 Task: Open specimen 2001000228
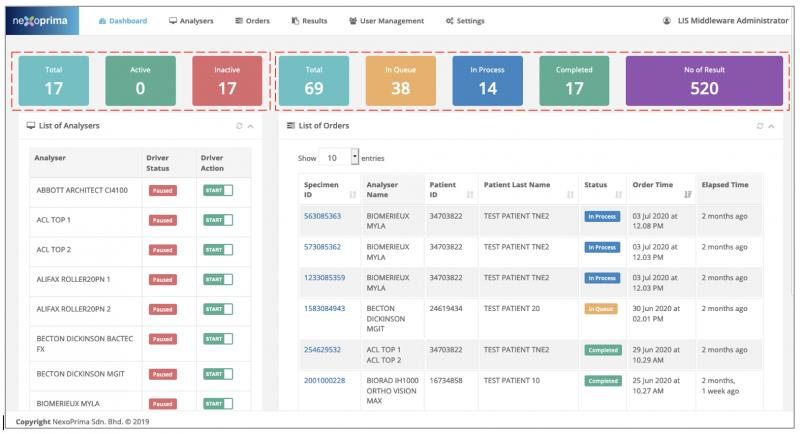(324, 380)
